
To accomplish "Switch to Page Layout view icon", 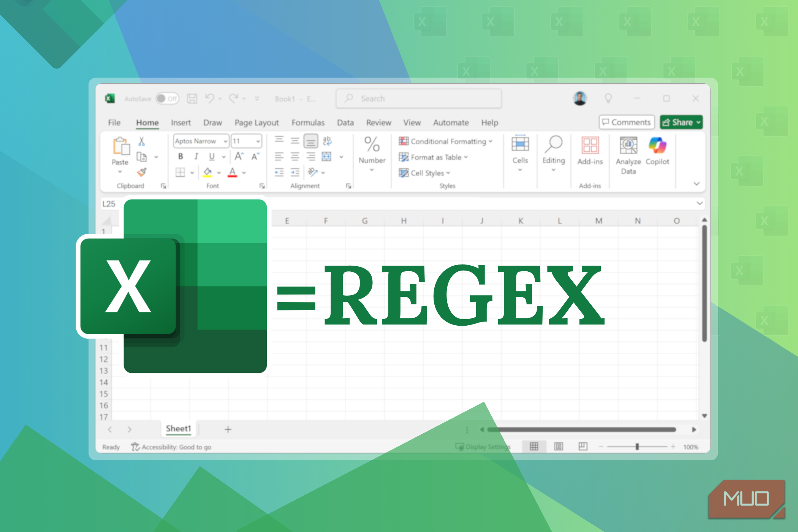I will [559, 446].
